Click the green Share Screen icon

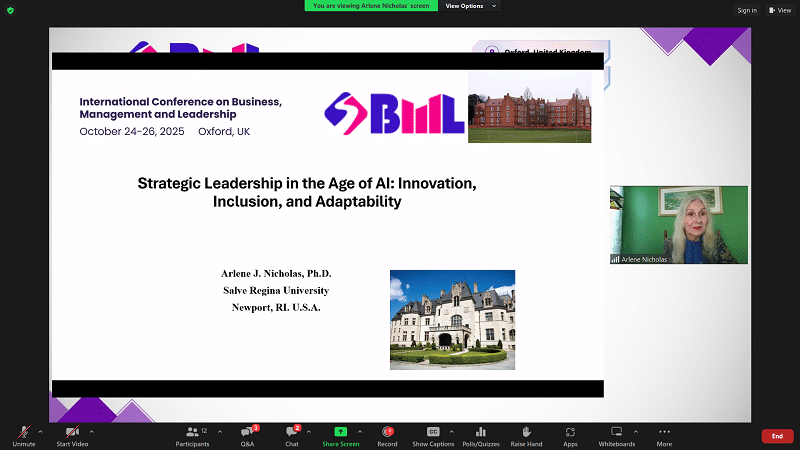tap(340, 432)
